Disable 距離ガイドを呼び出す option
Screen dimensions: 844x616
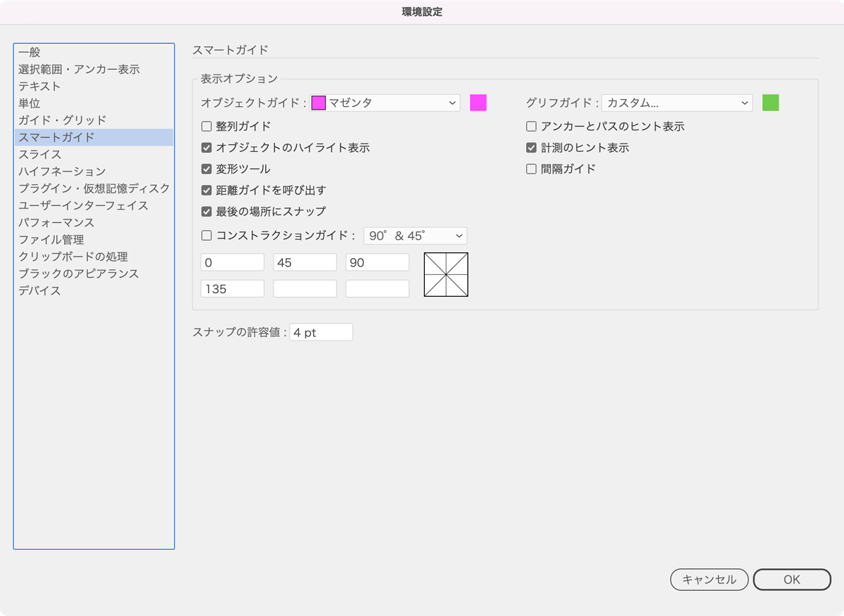(x=207, y=190)
